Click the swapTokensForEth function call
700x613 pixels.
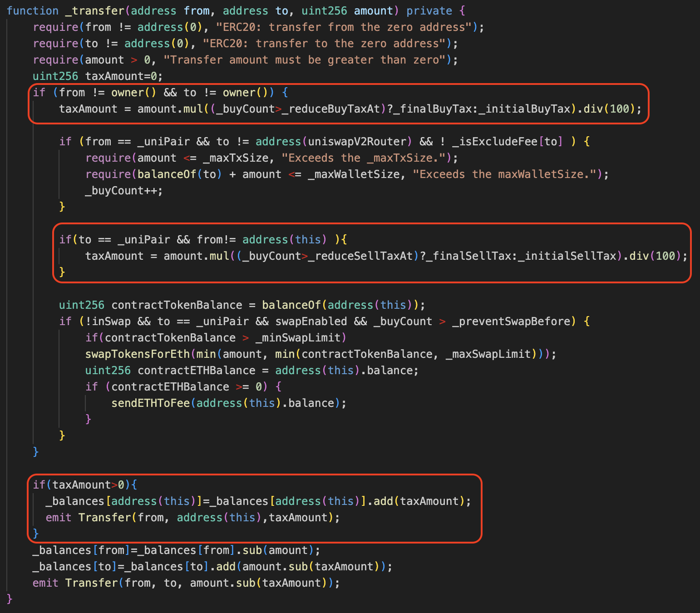tap(138, 354)
